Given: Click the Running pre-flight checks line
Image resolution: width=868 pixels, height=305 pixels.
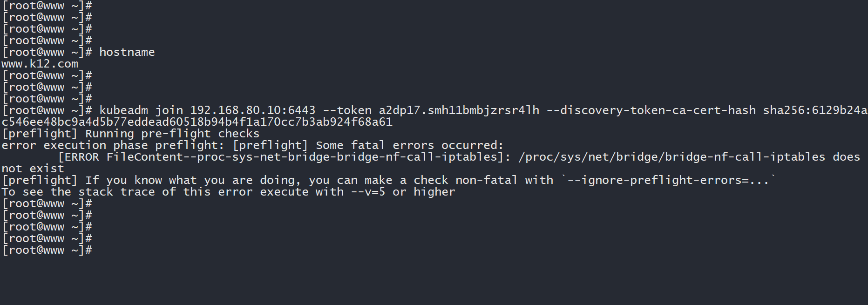Looking at the screenshot, I should pyautogui.click(x=172, y=134).
